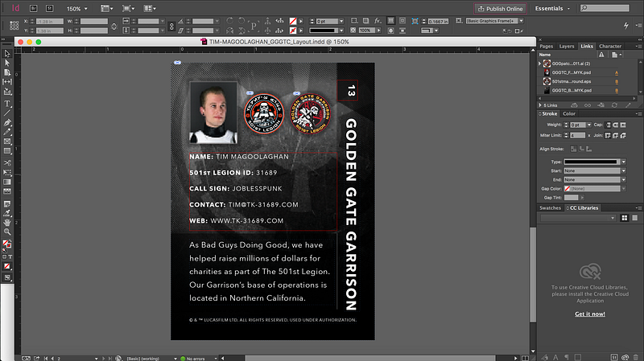Toggle constrain scaling proportions link

point(171,27)
